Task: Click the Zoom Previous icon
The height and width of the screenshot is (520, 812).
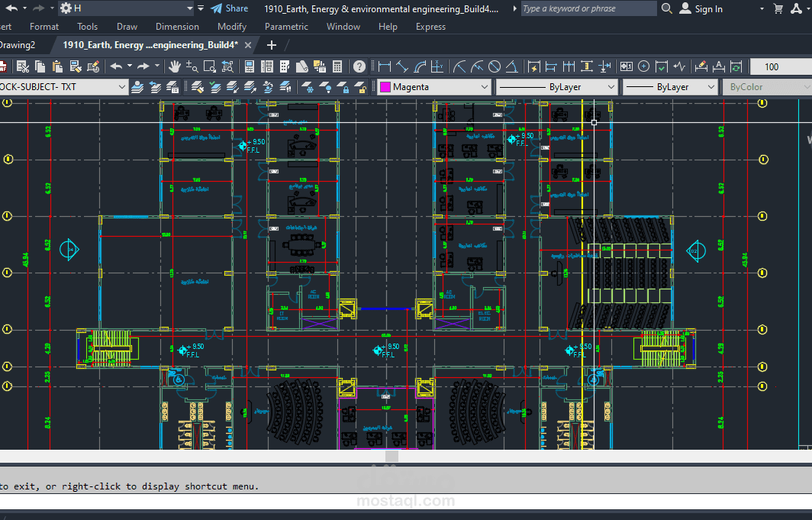Action: [x=227, y=66]
